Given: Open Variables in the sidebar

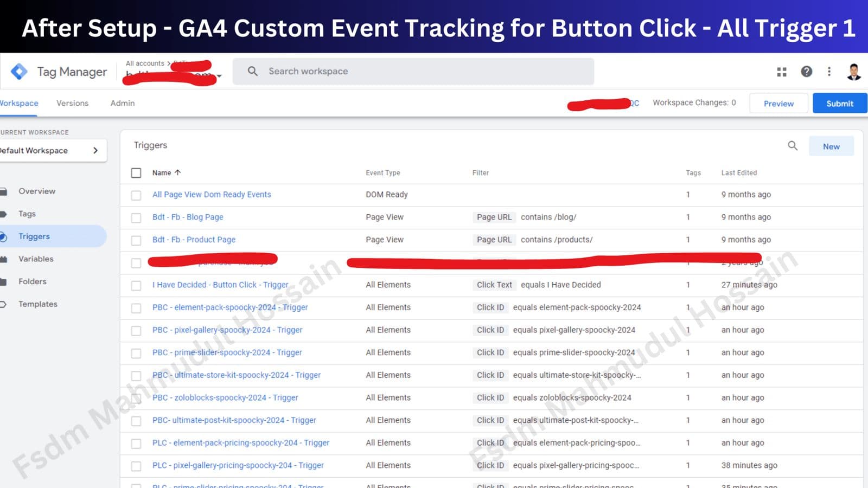Looking at the screenshot, I should (36, 259).
